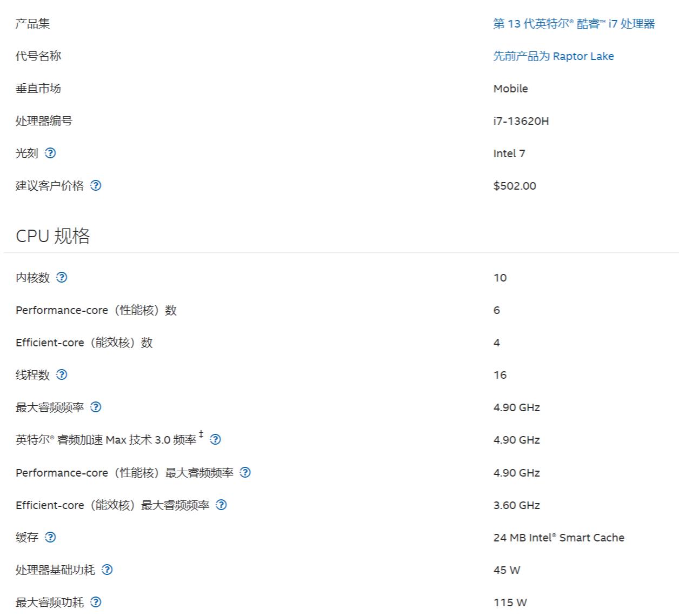Click the 产品集 label
Image resolution: width=679 pixels, height=616 pixels.
pos(32,24)
